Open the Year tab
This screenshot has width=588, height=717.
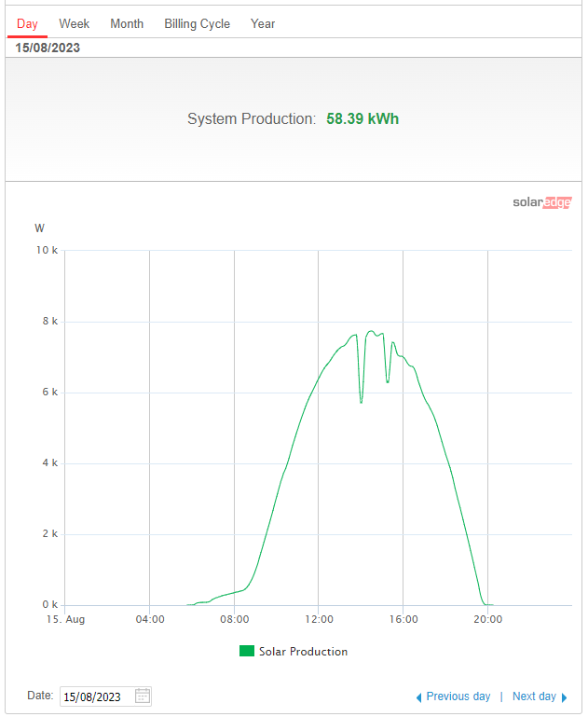263,24
